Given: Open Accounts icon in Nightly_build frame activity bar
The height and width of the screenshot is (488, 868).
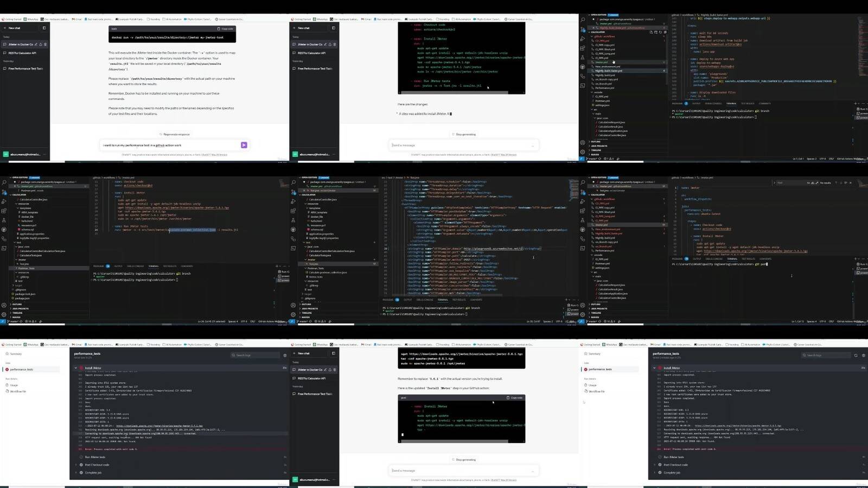Looking at the screenshot, I should [583, 143].
